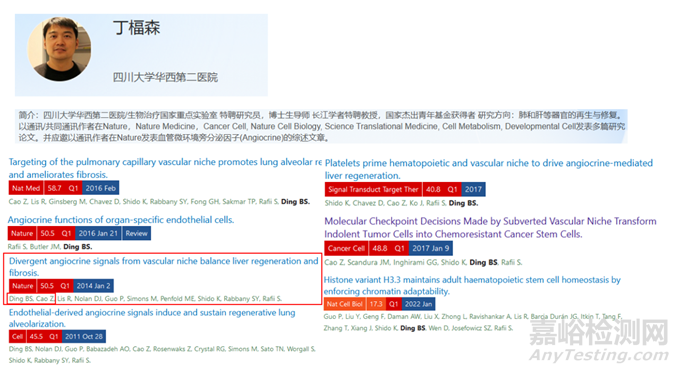Open the 'Targeting of the pulmonary capillary' article
The image size is (680, 373).
click(x=165, y=168)
